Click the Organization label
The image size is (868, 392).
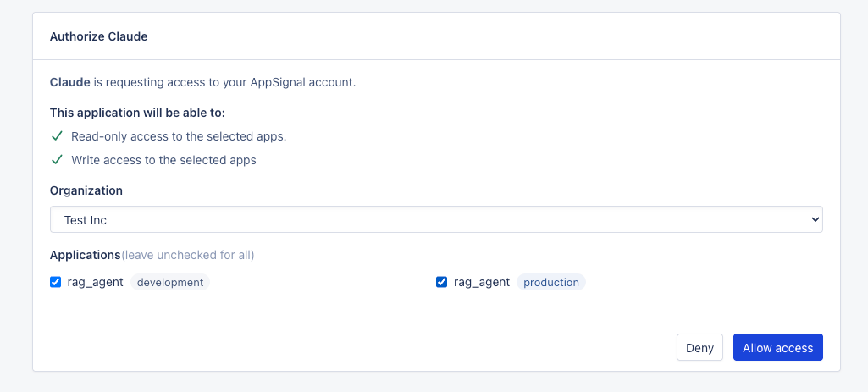point(86,190)
